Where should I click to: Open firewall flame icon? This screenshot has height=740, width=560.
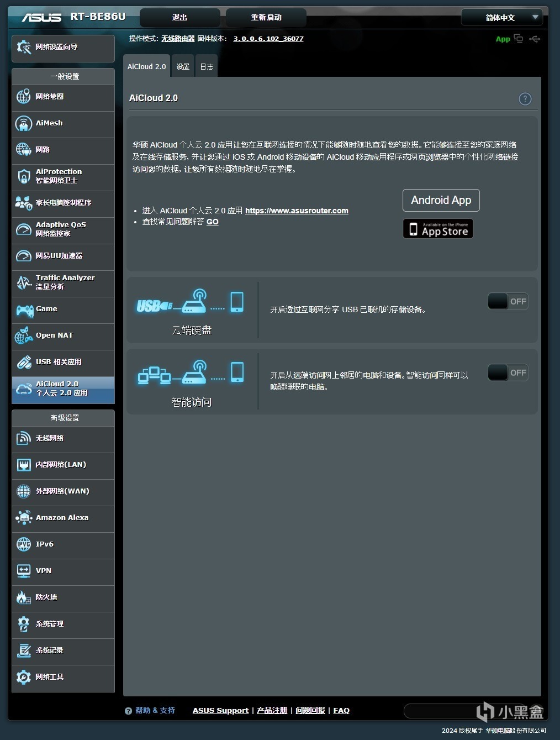(23, 597)
